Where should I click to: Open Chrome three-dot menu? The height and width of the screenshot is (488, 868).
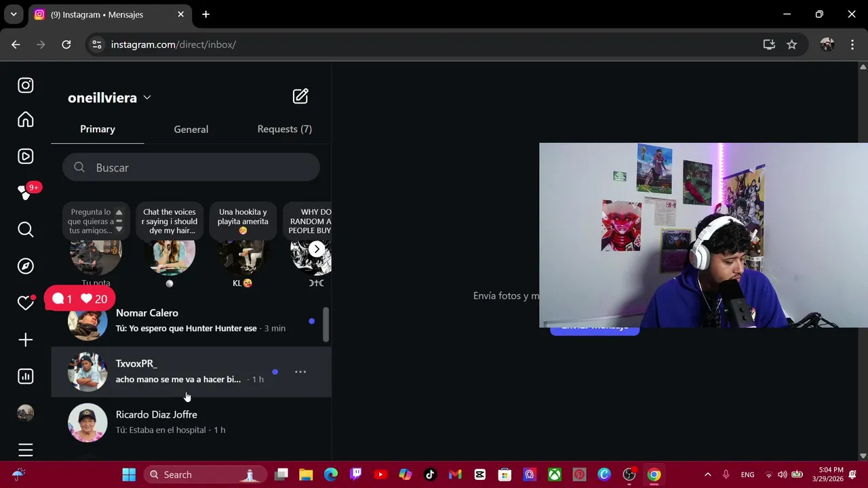[x=852, y=45]
